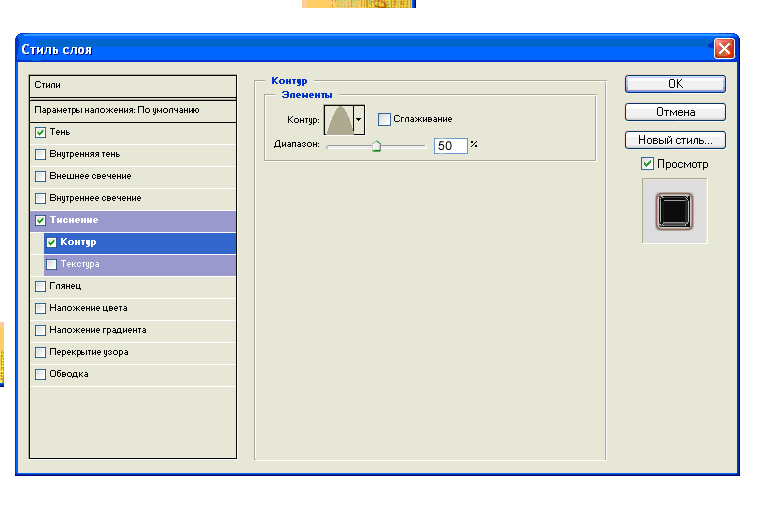
Task: Select the Обводка style row label
Action: pyautogui.click(x=68, y=374)
